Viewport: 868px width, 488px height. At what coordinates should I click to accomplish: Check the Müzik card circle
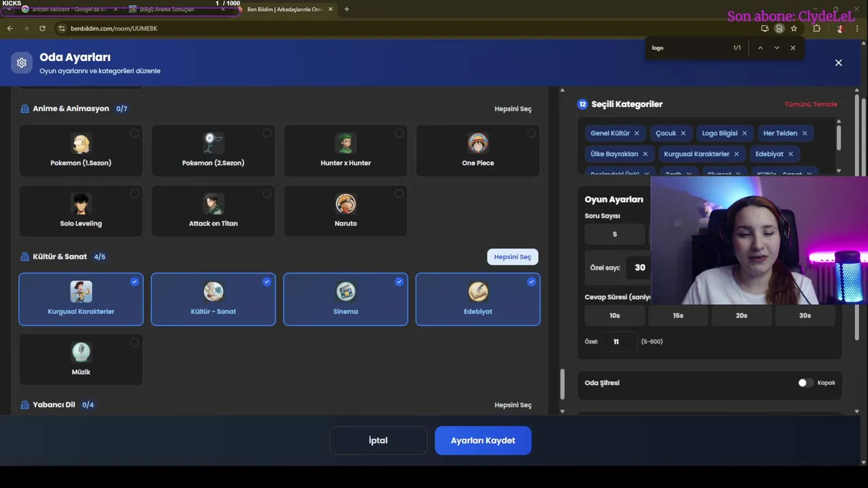pyautogui.click(x=134, y=342)
